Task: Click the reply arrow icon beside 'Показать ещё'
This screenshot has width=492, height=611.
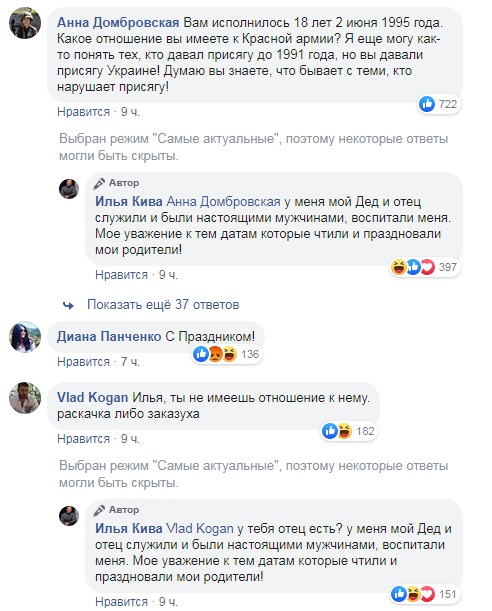Action: pyautogui.click(x=69, y=305)
